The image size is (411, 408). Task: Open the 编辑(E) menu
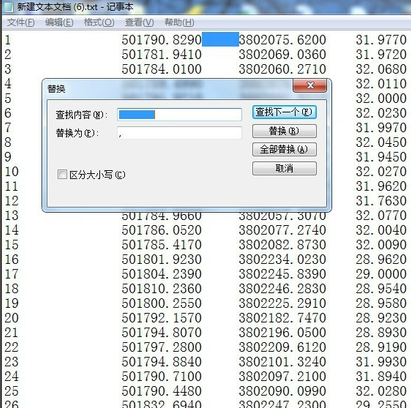click(59, 23)
